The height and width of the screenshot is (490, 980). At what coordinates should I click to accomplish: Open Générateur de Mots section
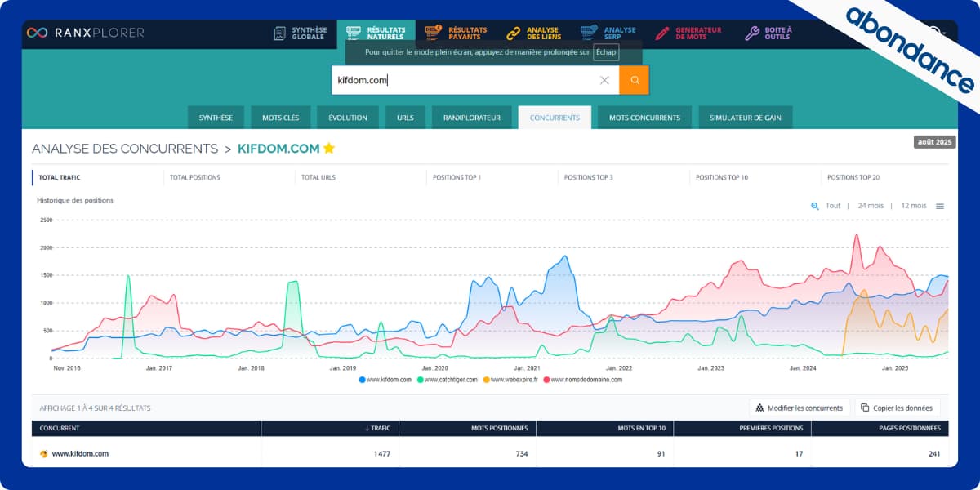(x=688, y=33)
